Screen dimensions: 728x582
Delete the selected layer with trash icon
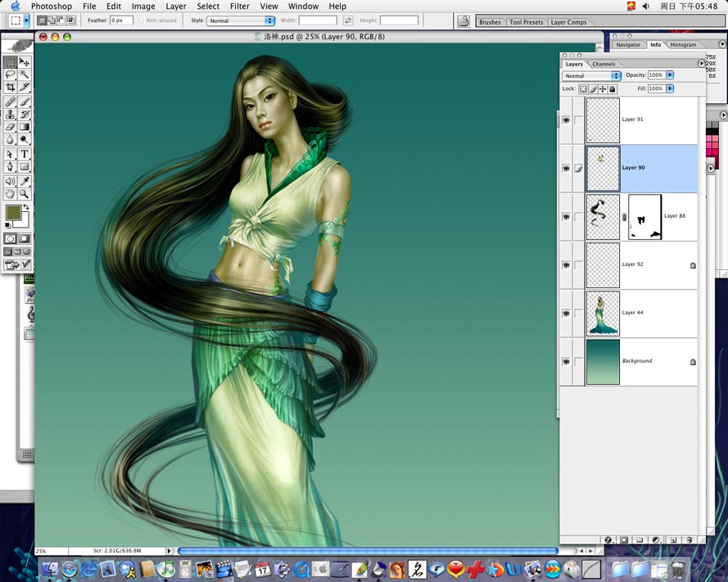click(x=689, y=539)
